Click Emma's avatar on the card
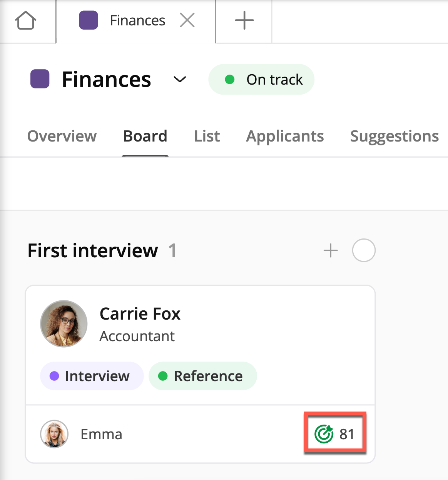The image size is (448, 480). click(54, 434)
